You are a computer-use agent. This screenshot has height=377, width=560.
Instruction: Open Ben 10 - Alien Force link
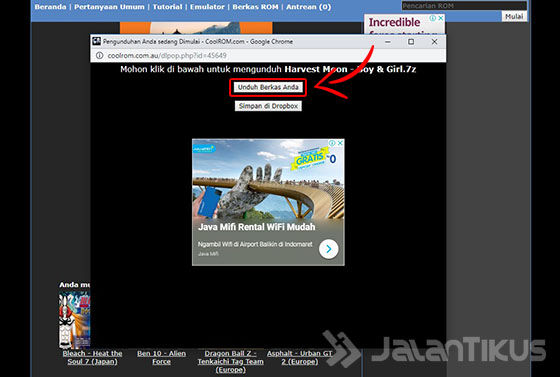pyautogui.click(x=161, y=357)
